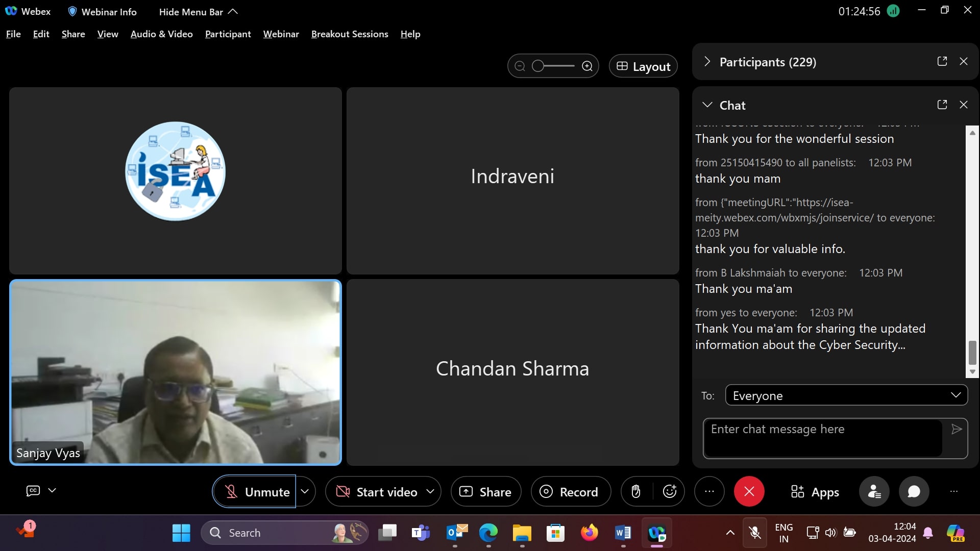
Task: Open the reactions smiley icon
Action: [669, 492]
